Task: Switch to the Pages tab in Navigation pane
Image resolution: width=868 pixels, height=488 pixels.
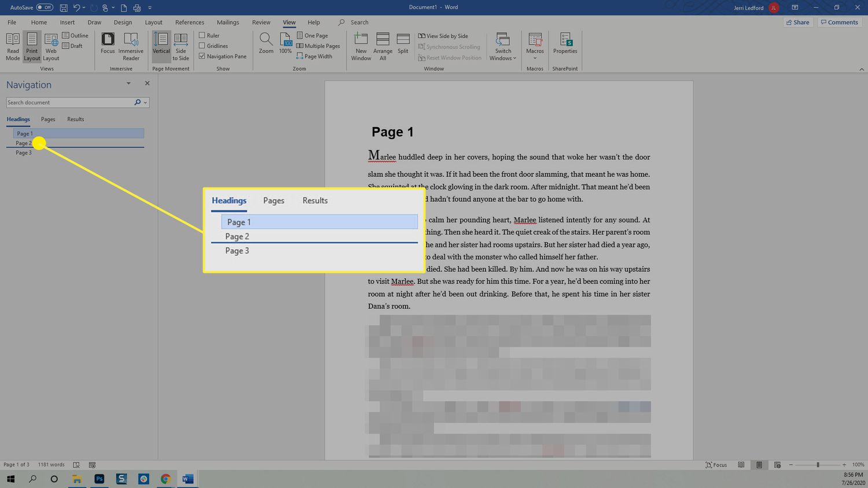Action: [x=47, y=119]
